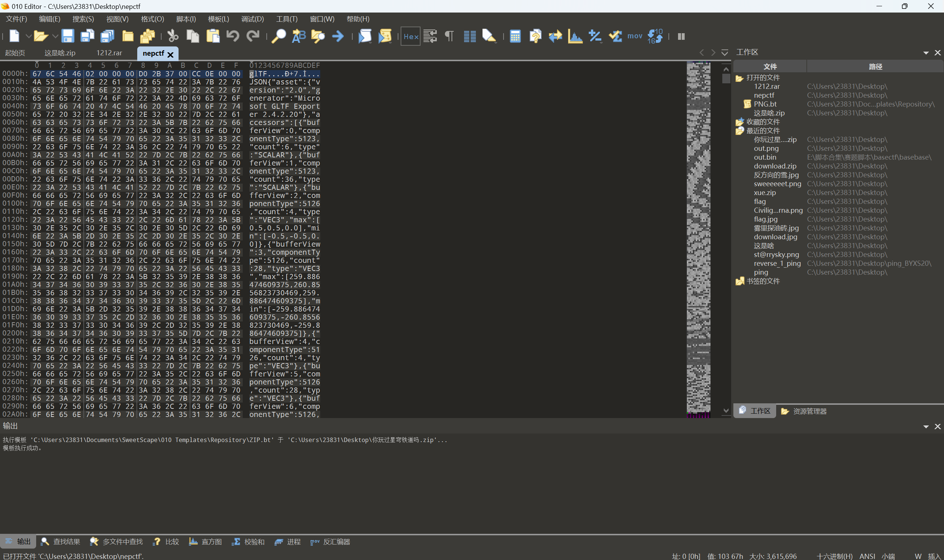Open the workspace panel options dropdown
The height and width of the screenshot is (560, 944).
pos(926,53)
